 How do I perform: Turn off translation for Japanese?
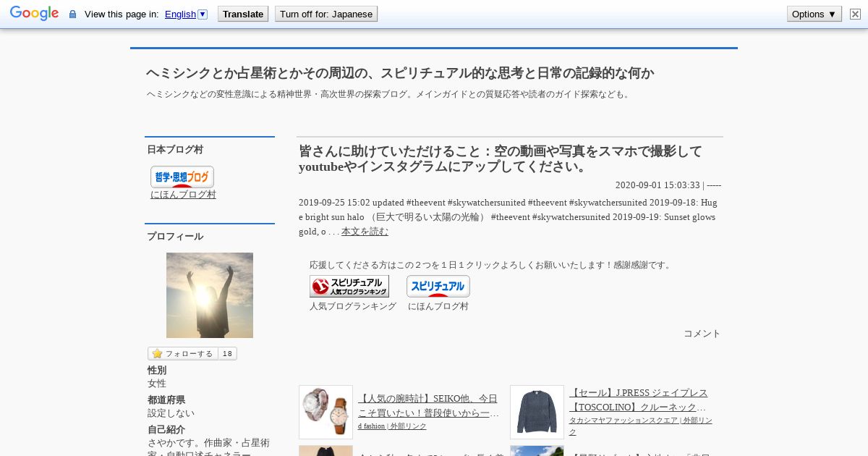coord(326,14)
